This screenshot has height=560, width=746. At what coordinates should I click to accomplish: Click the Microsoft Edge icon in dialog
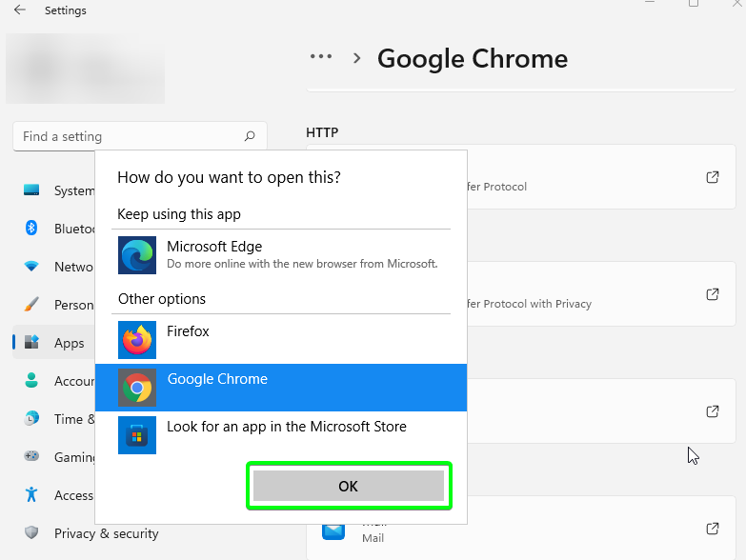point(137,255)
